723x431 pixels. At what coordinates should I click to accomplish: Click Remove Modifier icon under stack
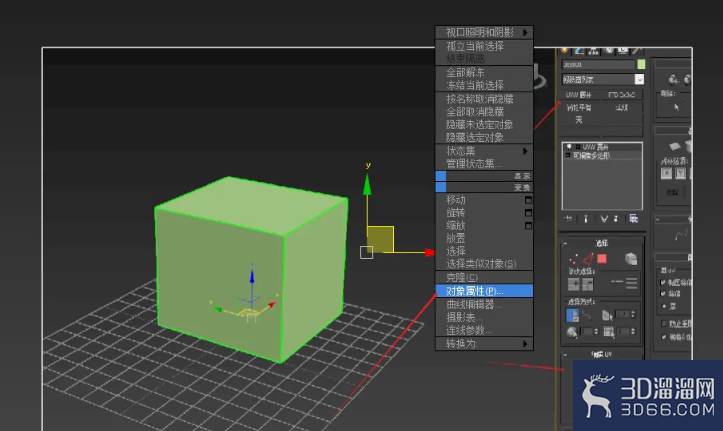coord(616,218)
